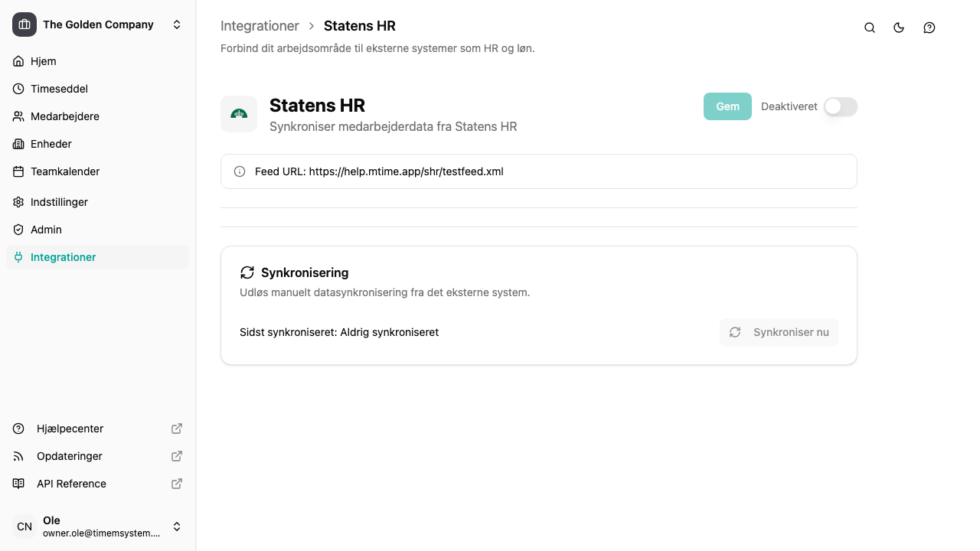Click the briefcase workspace icon

point(24,24)
